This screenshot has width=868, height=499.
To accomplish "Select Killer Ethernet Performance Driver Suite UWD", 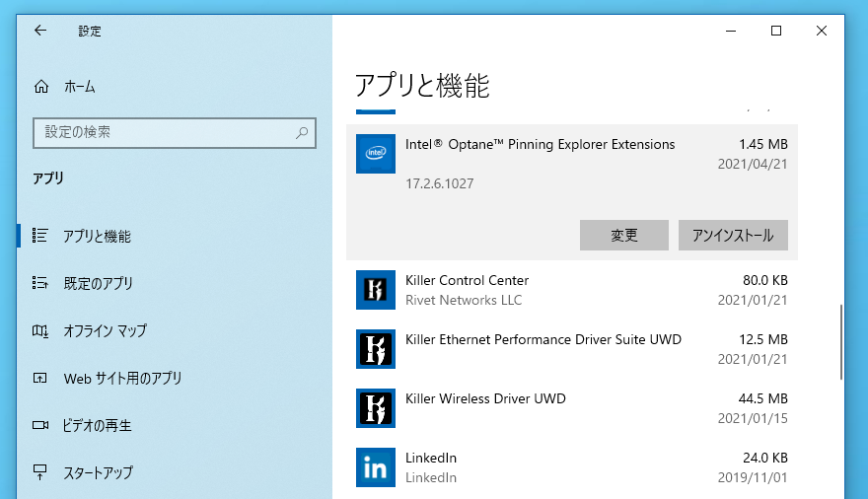I will click(543, 339).
